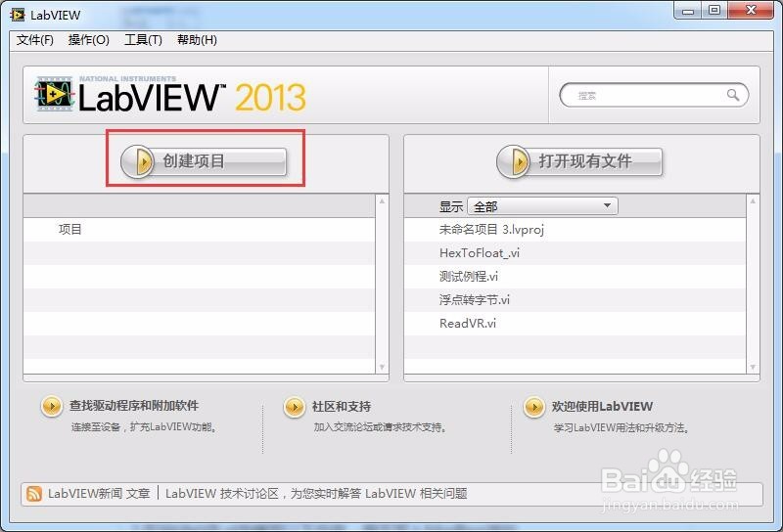
Task: Open the LabVIEW新闻 文章 news link
Action: click(99, 494)
